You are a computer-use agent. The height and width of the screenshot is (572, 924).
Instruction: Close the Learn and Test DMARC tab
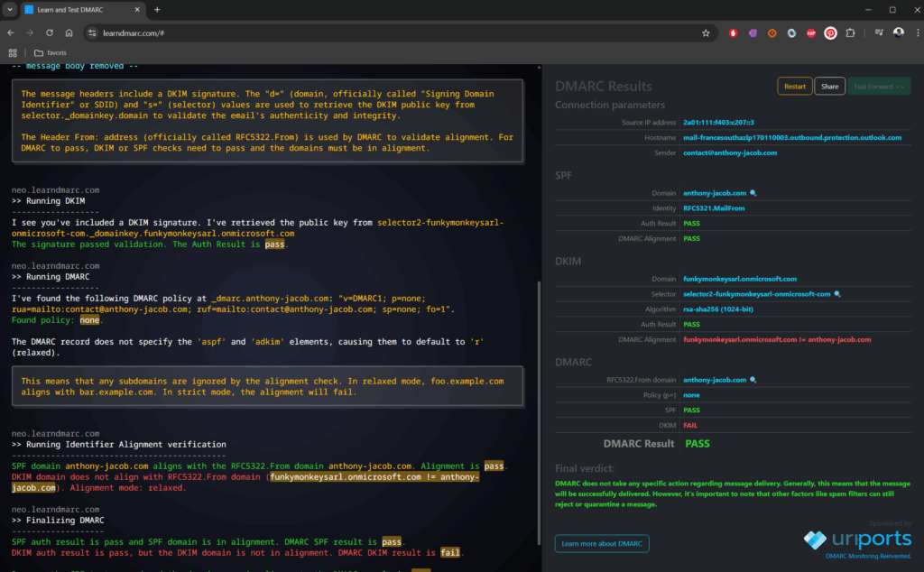[x=137, y=10]
